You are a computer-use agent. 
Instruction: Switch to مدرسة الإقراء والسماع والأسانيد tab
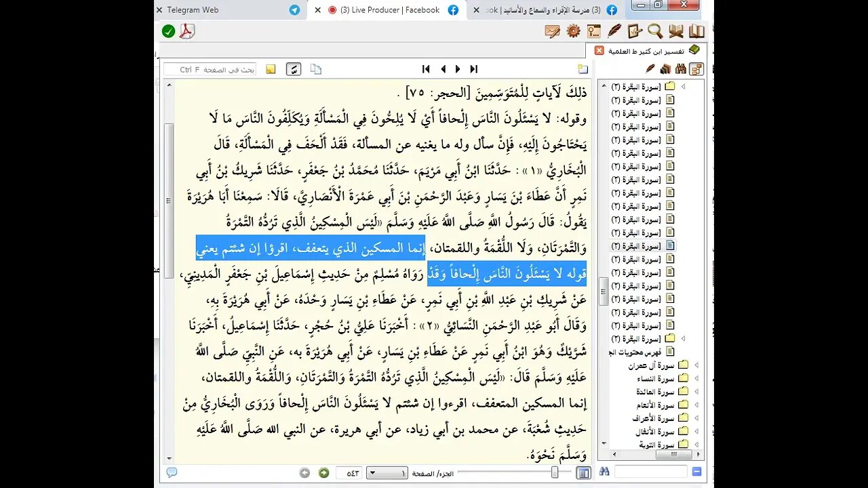click(x=545, y=9)
